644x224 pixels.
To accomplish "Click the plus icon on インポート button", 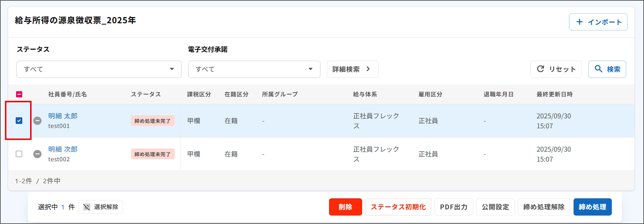I will click(579, 22).
